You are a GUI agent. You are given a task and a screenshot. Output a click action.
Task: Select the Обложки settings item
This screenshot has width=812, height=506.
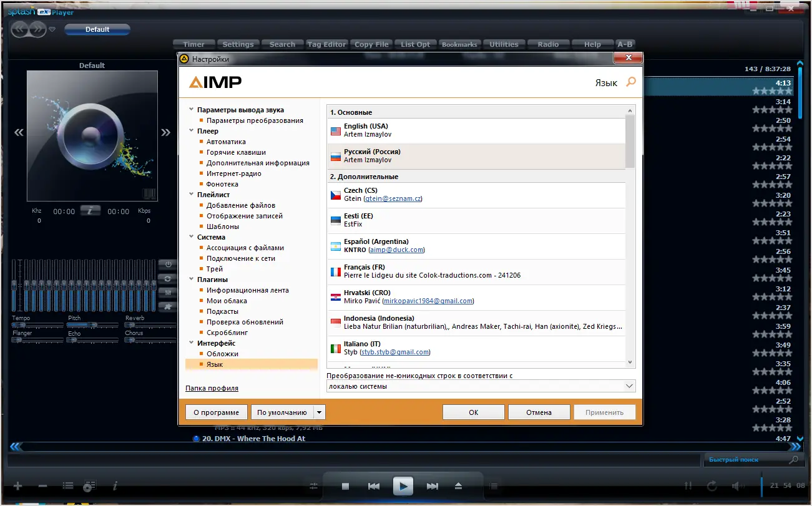(x=223, y=354)
